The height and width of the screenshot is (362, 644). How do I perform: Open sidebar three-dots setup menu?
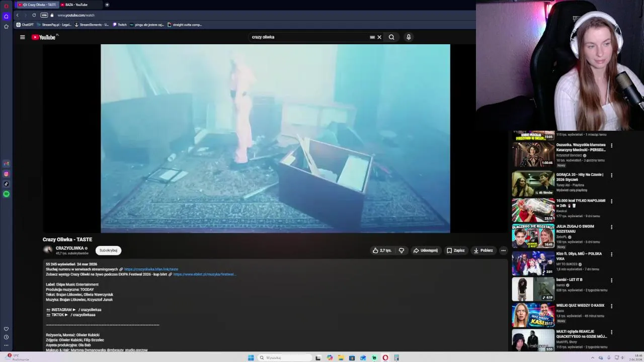6,345
